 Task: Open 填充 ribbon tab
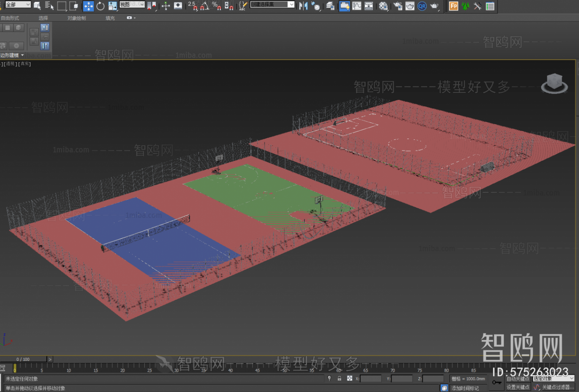(x=110, y=18)
